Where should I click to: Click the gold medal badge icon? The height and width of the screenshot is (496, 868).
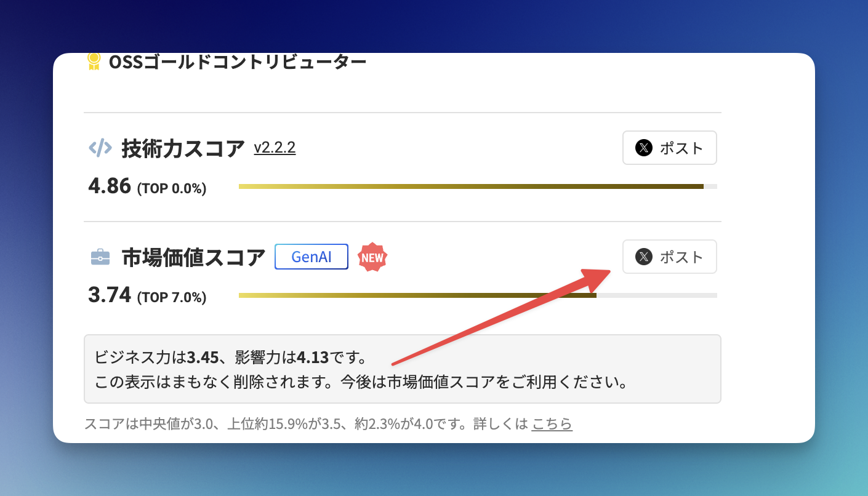pyautogui.click(x=94, y=61)
